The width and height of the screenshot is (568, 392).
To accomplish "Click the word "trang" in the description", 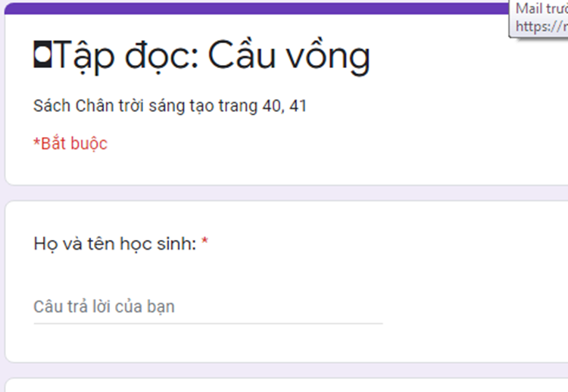I will coord(237,106).
